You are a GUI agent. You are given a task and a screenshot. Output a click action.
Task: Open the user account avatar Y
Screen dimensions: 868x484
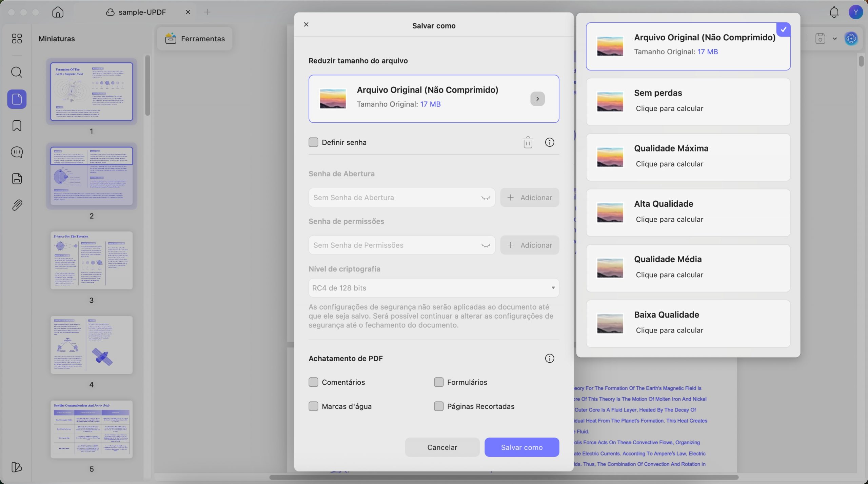[x=855, y=12]
